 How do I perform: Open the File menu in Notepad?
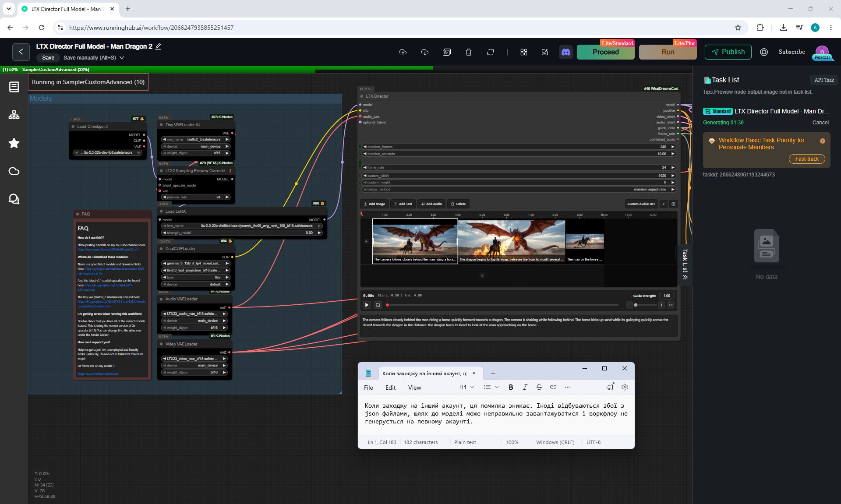click(x=369, y=388)
